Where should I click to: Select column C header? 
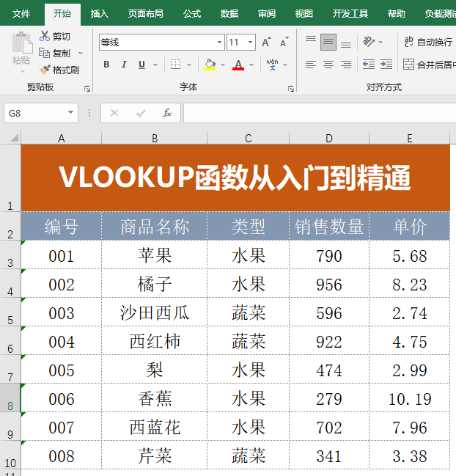249,138
